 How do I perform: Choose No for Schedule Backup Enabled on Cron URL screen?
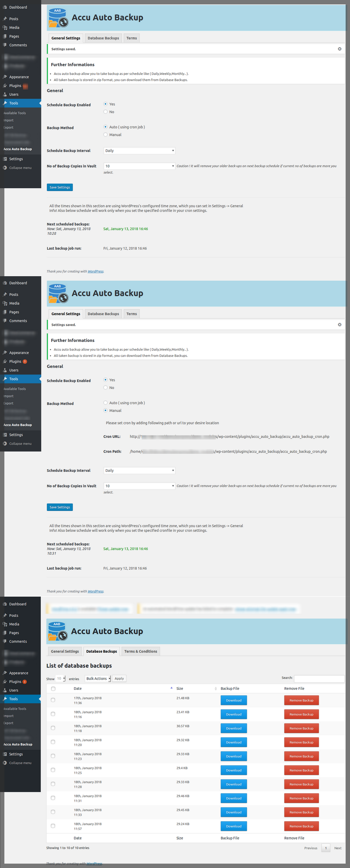105,388
